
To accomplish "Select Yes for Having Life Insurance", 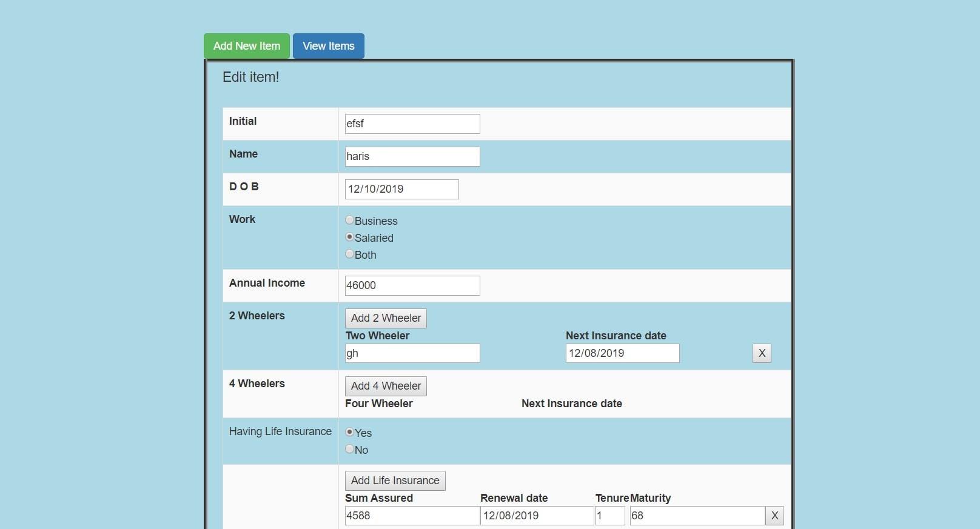I will pyautogui.click(x=350, y=432).
